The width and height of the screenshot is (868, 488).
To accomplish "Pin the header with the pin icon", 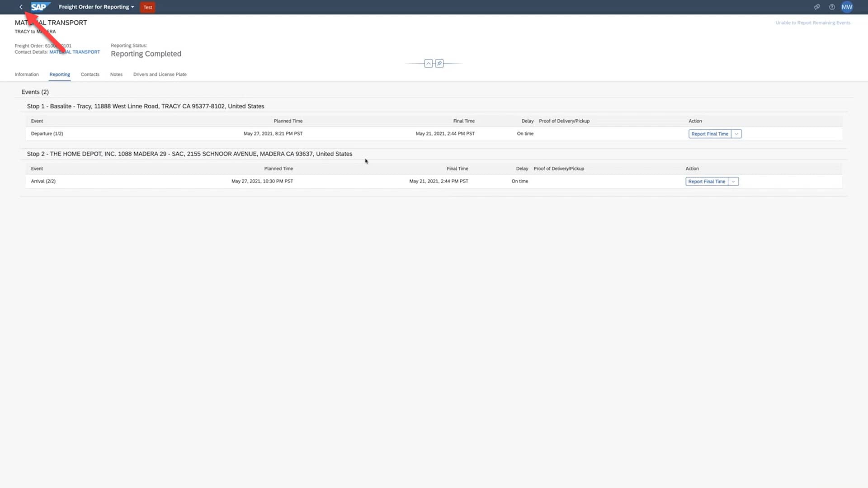I will click(x=439, y=63).
